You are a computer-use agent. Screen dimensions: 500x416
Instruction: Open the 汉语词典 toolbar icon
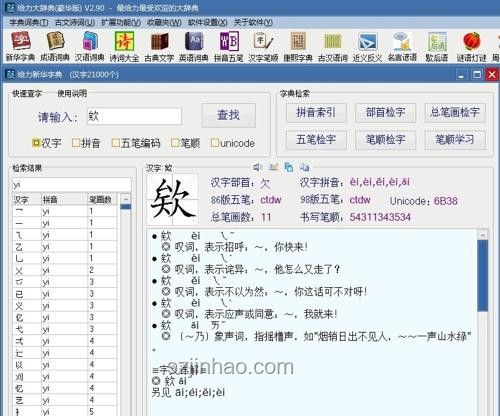(90, 47)
